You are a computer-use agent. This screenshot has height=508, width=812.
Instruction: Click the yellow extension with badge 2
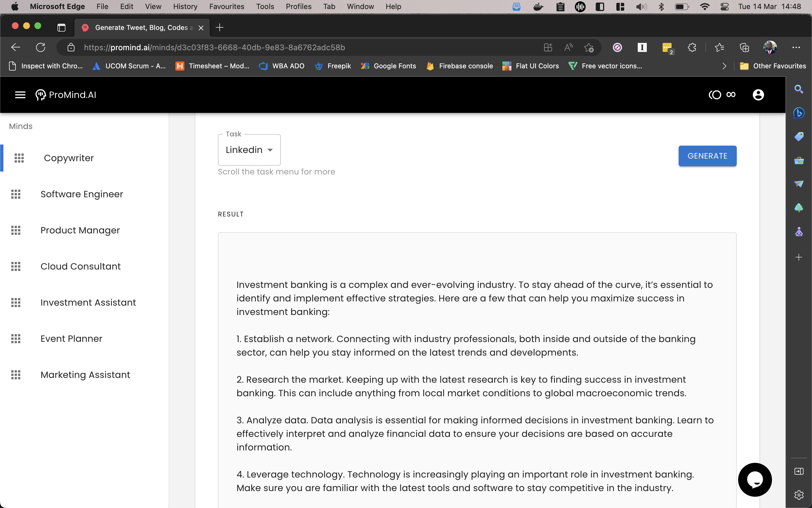point(668,48)
